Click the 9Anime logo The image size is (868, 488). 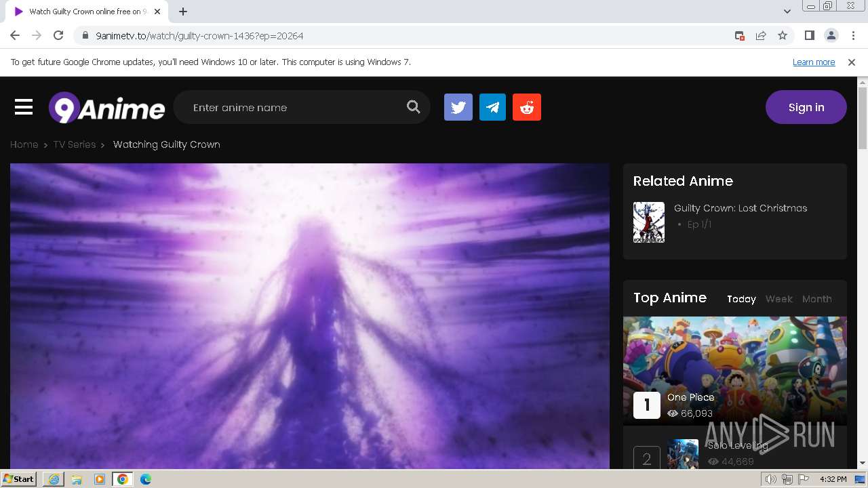point(106,108)
